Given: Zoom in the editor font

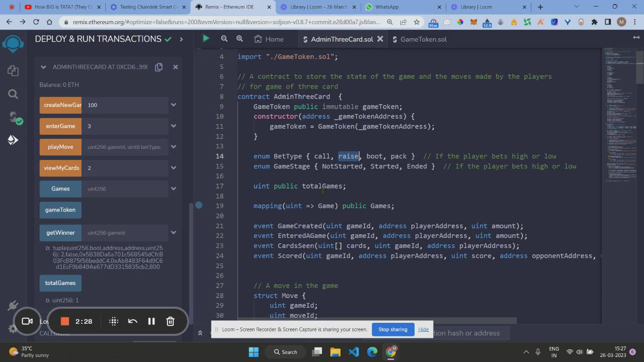Looking at the screenshot, I should point(239,39).
